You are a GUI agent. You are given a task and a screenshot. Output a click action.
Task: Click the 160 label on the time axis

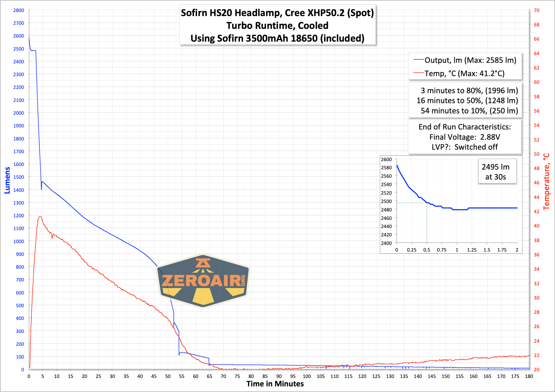click(473, 376)
